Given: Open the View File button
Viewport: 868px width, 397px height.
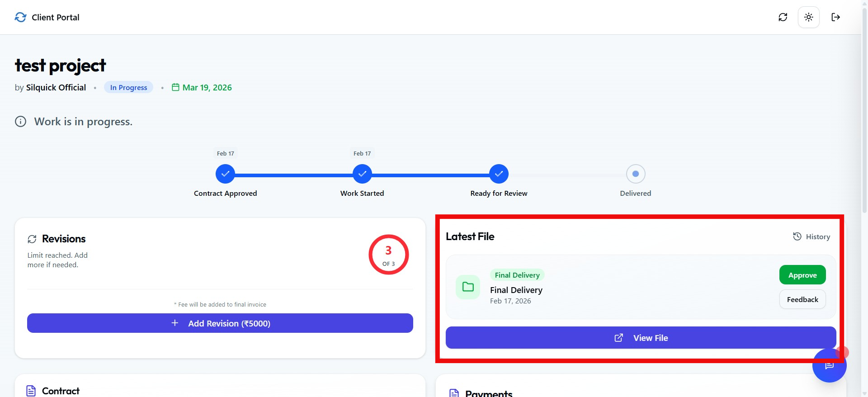Looking at the screenshot, I should click(x=641, y=338).
